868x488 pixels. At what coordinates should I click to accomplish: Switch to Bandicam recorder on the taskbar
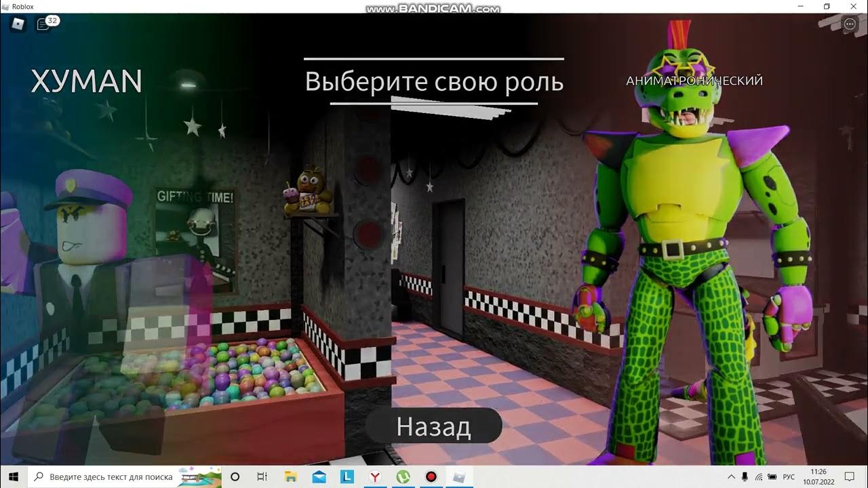[431, 476]
